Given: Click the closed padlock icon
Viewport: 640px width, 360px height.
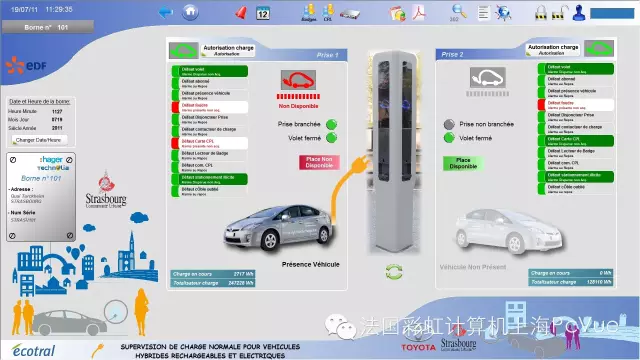Looking at the screenshot, I should 541,13.
